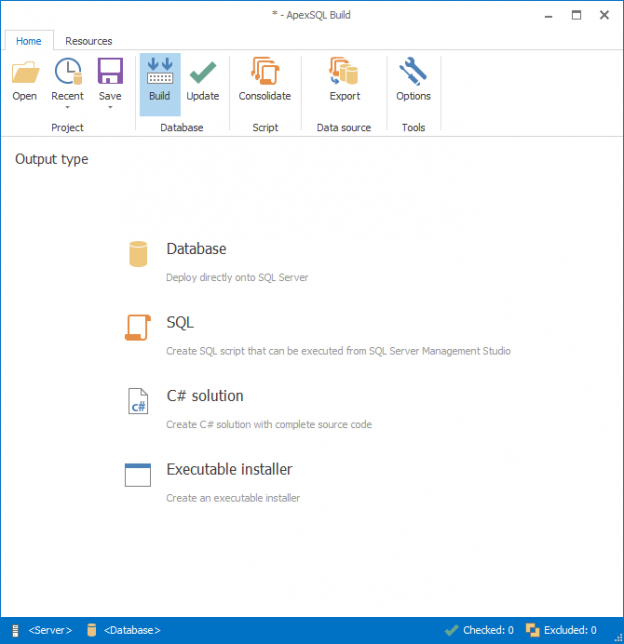Choose the Executable installer output type title
The image size is (624, 644).
click(x=229, y=469)
